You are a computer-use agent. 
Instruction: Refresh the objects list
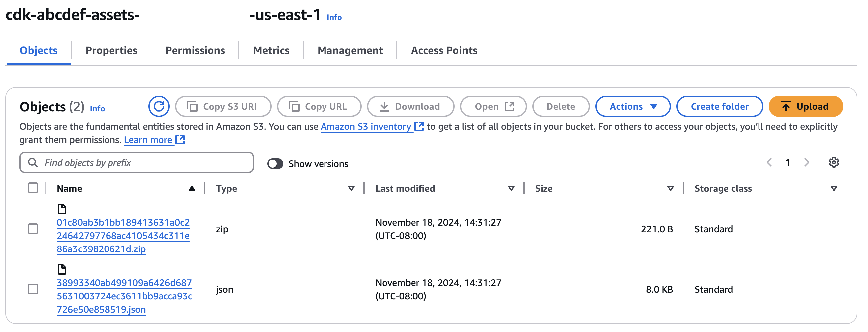[x=159, y=107]
